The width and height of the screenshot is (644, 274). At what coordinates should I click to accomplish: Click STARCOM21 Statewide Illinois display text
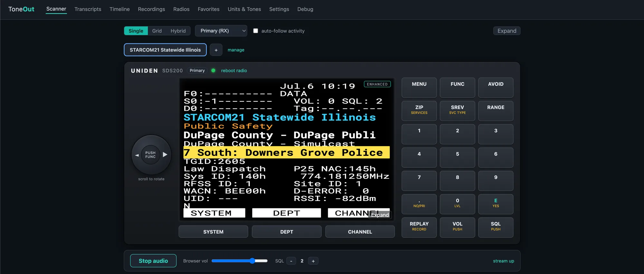(x=279, y=118)
